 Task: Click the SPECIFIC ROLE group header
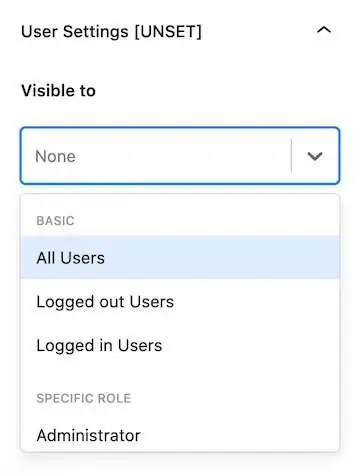tap(84, 398)
